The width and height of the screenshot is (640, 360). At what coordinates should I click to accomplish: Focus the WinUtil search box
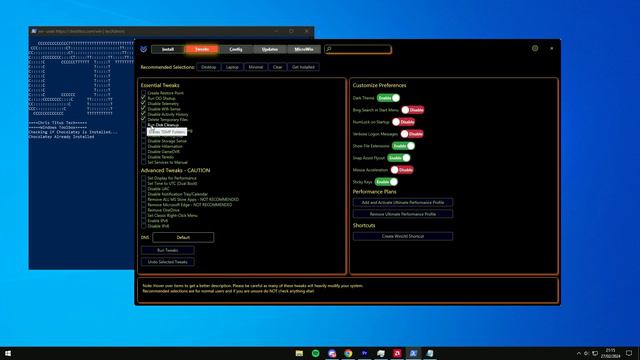click(x=358, y=49)
